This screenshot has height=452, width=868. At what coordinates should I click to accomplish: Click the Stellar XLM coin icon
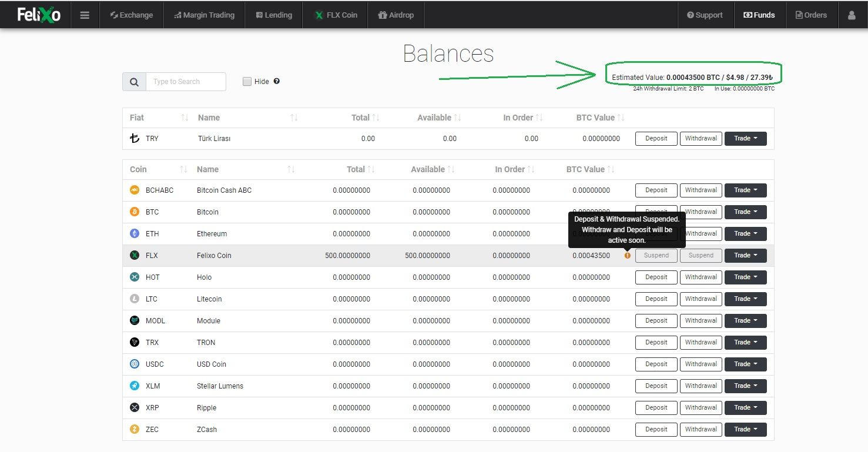tap(135, 386)
